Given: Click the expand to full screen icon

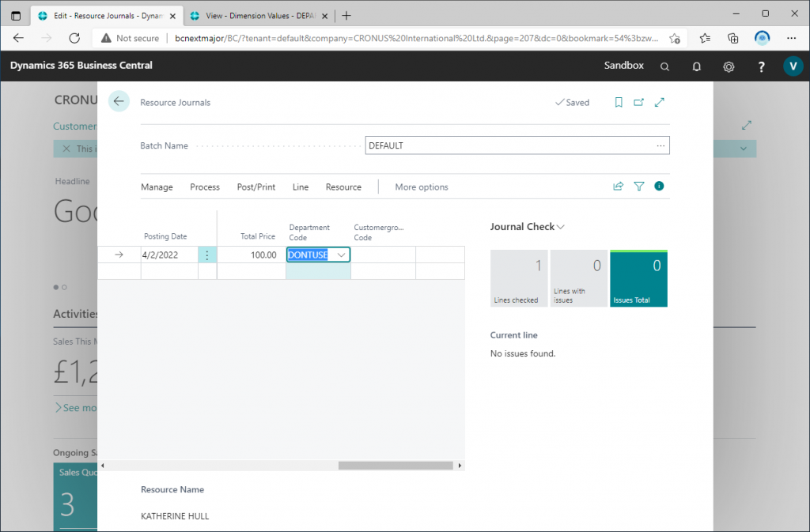Looking at the screenshot, I should click(x=660, y=102).
